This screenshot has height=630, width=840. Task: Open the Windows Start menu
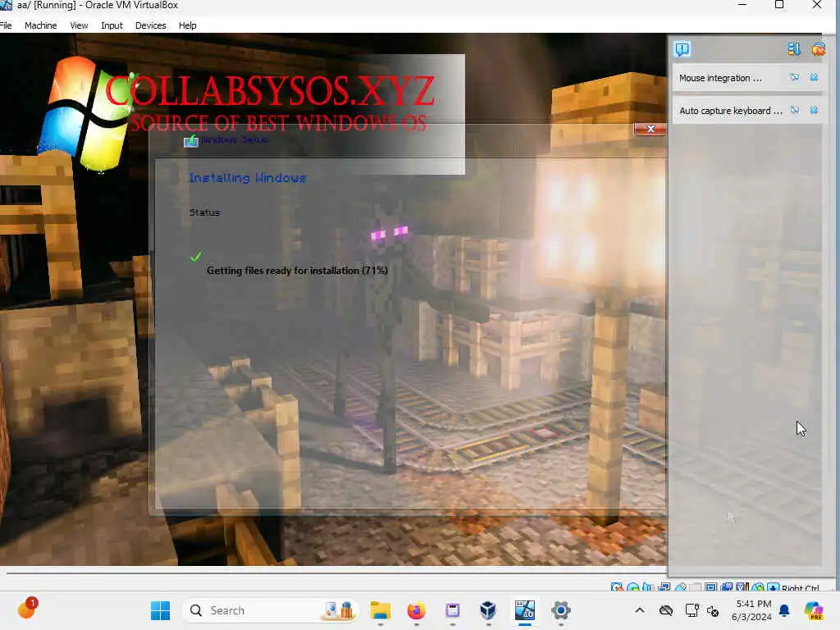click(x=160, y=610)
